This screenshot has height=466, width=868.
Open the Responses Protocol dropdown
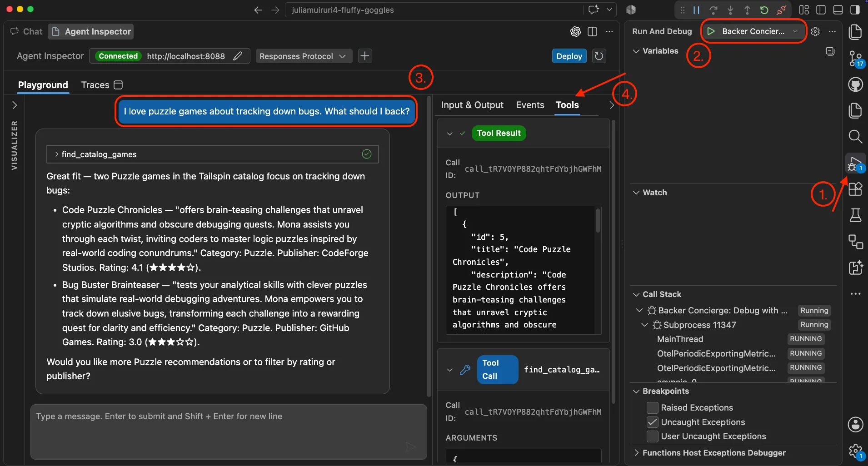coord(304,56)
